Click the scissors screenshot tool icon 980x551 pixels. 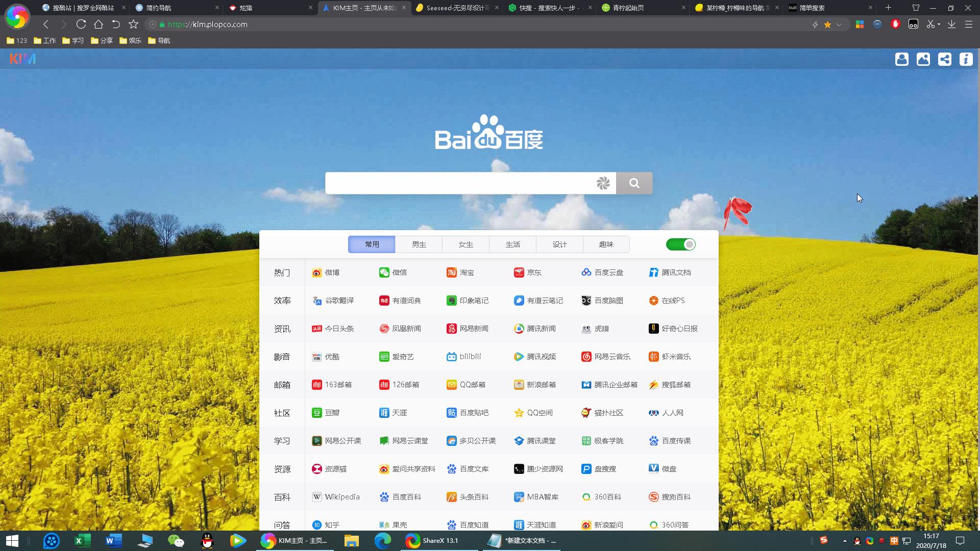click(930, 24)
